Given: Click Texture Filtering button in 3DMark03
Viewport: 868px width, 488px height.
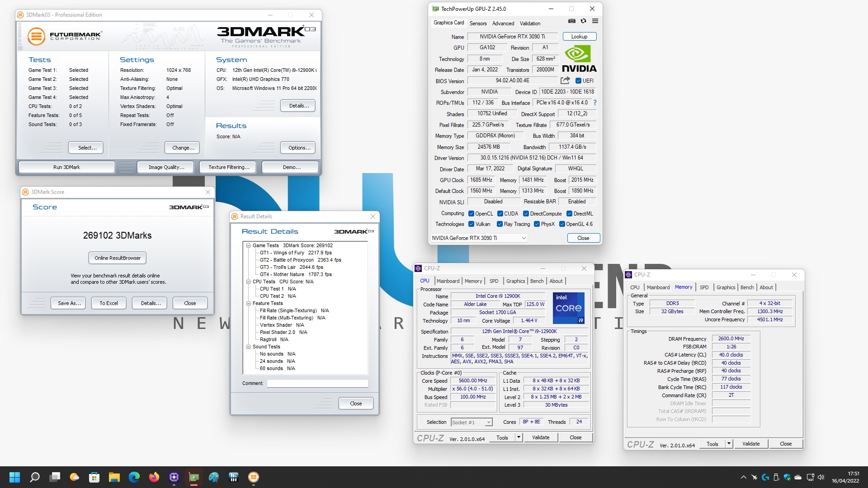Looking at the screenshot, I should (x=229, y=167).
